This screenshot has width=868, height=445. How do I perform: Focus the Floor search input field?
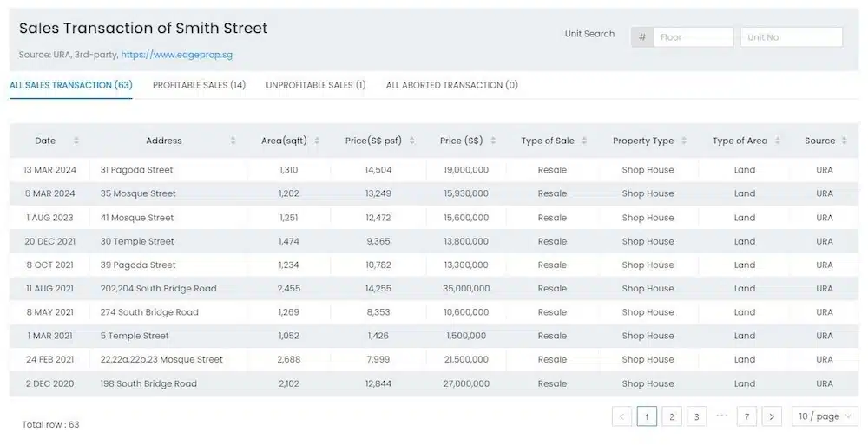click(x=693, y=37)
